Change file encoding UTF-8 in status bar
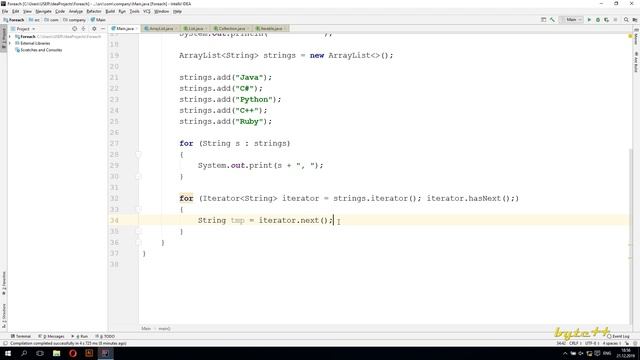This screenshot has width=640, height=360. click(591, 343)
